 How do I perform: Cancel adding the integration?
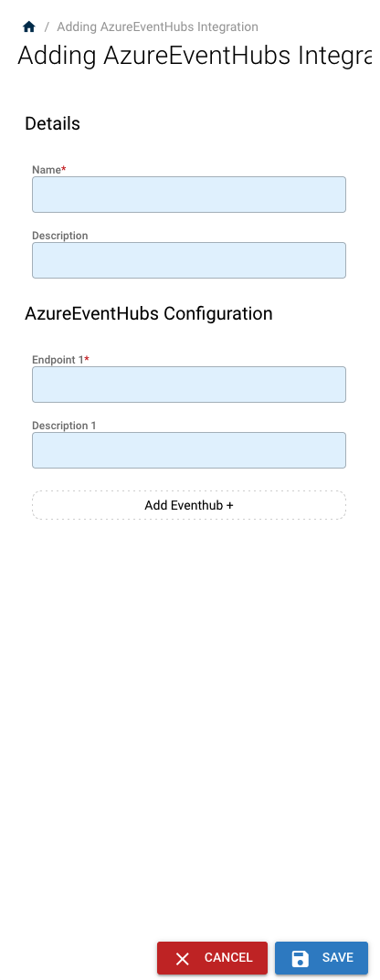point(213,958)
